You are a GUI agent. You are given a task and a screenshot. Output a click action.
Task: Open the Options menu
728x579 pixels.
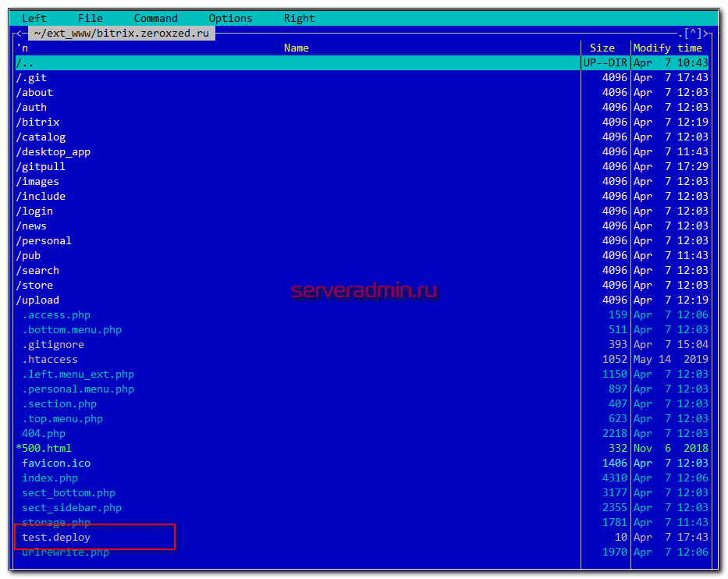pos(230,18)
